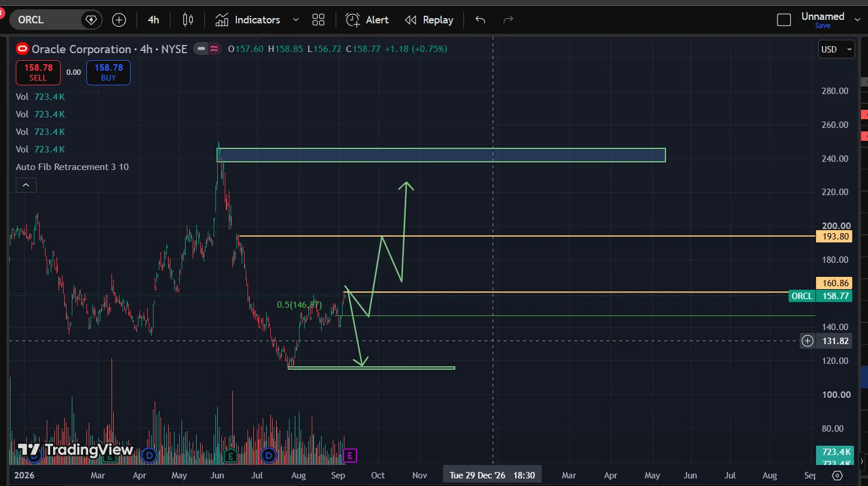This screenshot has width=868, height=486.
Task: Click the 2026 label on the time axis
Action: (x=25, y=475)
